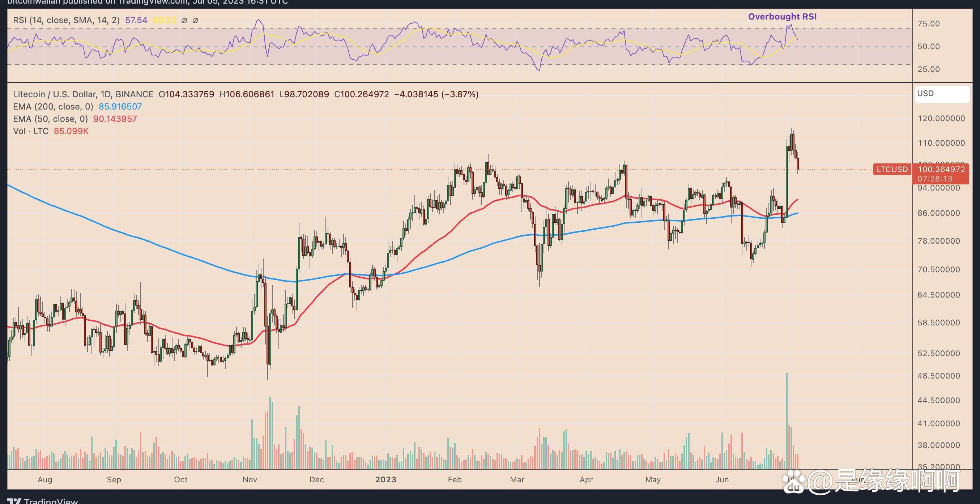Screen dimensions: 980x504
Task: Click the Nov label on time axis
Action: point(250,479)
